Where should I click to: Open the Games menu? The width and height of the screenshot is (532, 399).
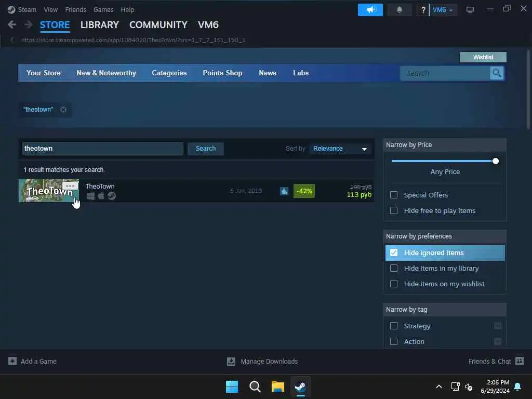[103, 9]
